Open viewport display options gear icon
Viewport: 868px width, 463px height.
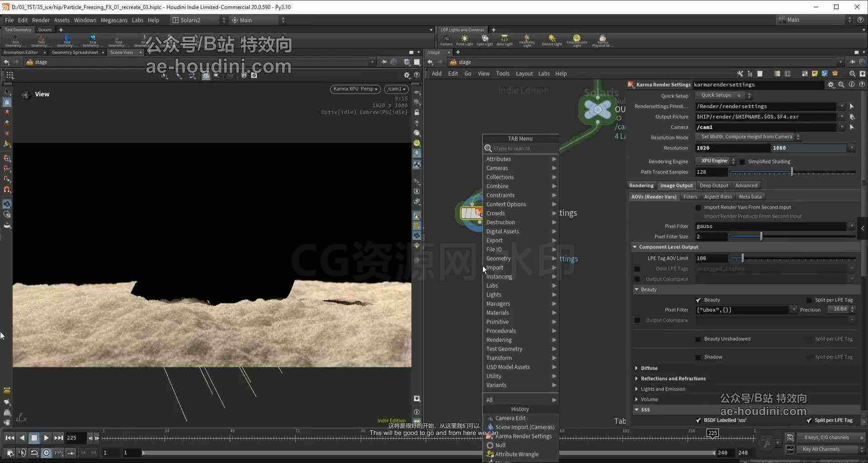(406, 75)
